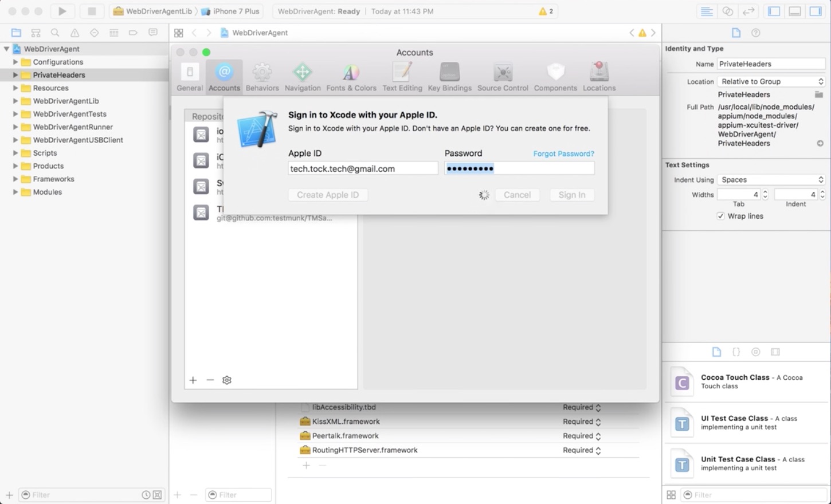Expand the WebDriverAgentLib group
This screenshot has height=504, width=831.
[15, 101]
